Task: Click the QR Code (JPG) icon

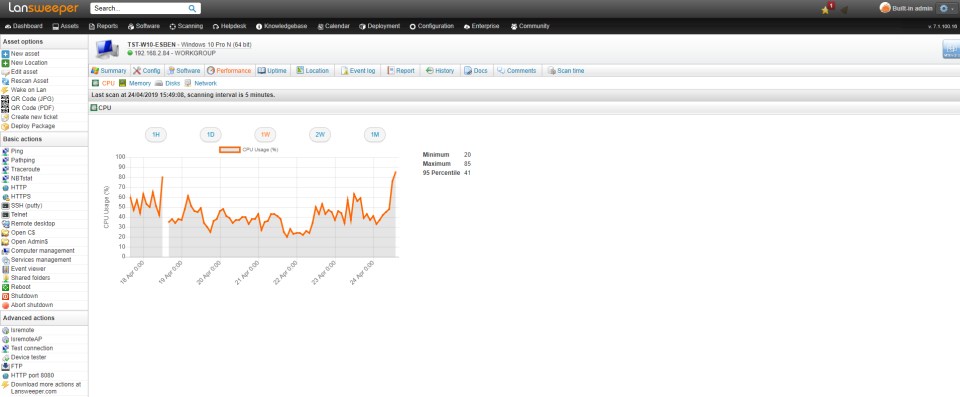Action: click(6, 99)
